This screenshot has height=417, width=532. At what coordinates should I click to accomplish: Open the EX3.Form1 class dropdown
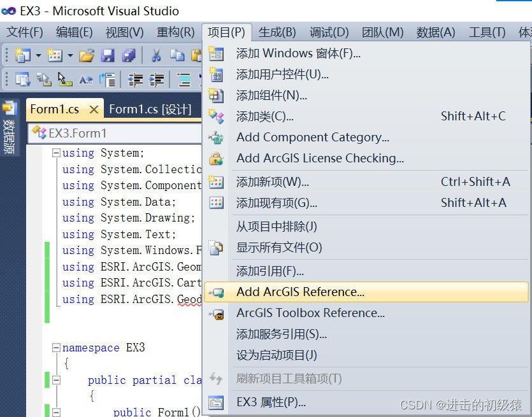point(115,133)
